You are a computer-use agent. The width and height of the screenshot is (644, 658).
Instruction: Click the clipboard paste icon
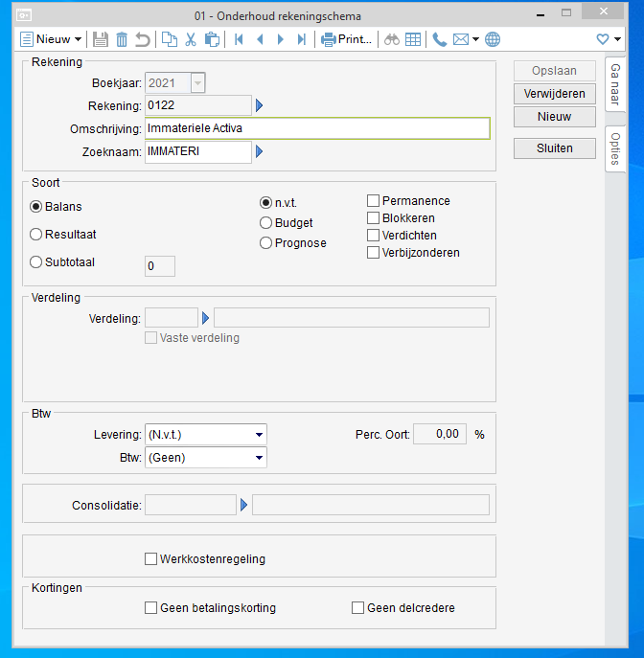pos(212,39)
